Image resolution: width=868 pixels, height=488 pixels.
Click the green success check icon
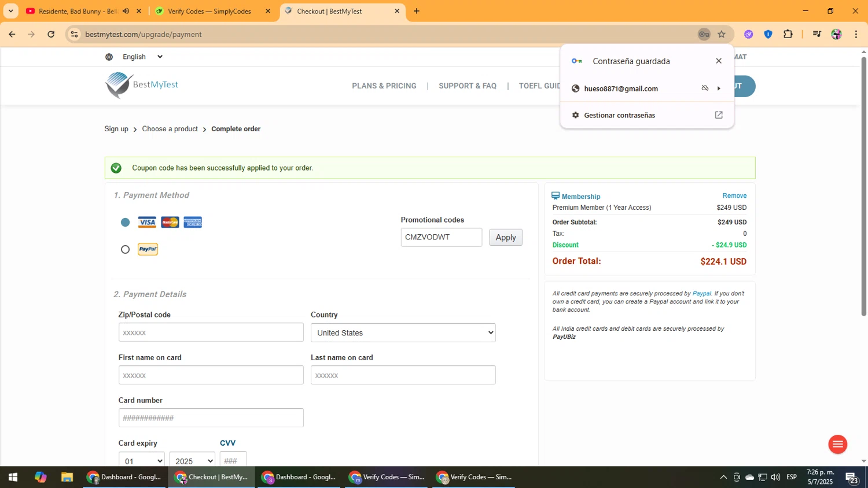click(x=116, y=168)
